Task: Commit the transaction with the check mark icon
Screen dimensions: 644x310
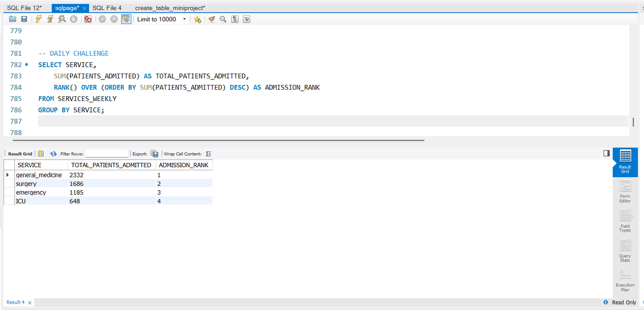Action: (103, 19)
